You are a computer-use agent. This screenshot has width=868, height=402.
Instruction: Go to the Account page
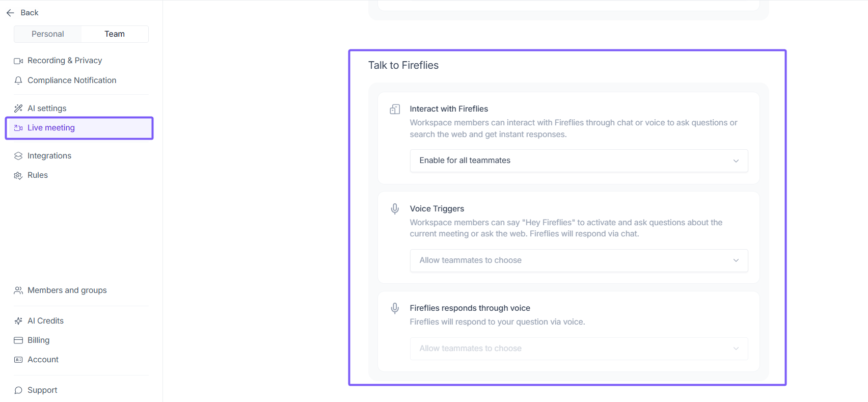(x=43, y=360)
